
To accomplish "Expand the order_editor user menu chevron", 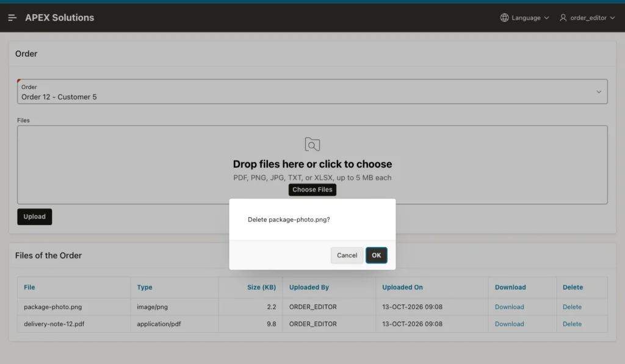I will pyautogui.click(x=612, y=18).
